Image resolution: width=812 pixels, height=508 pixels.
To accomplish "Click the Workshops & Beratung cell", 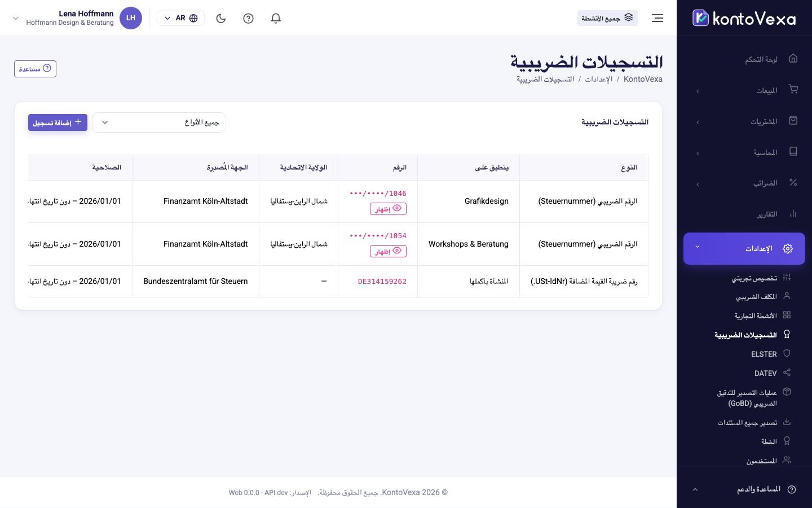I will click(x=469, y=244).
